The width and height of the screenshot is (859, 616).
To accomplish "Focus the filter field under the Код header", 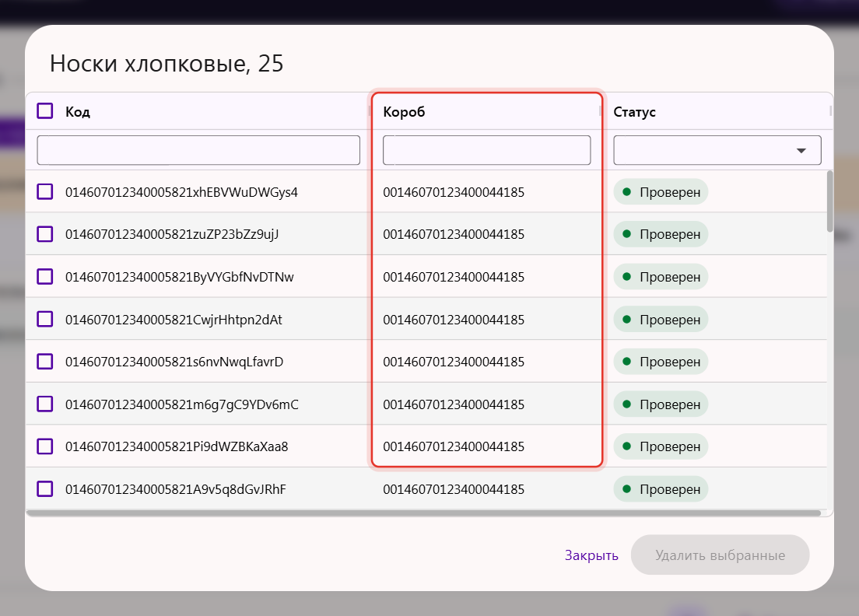I will point(198,150).
